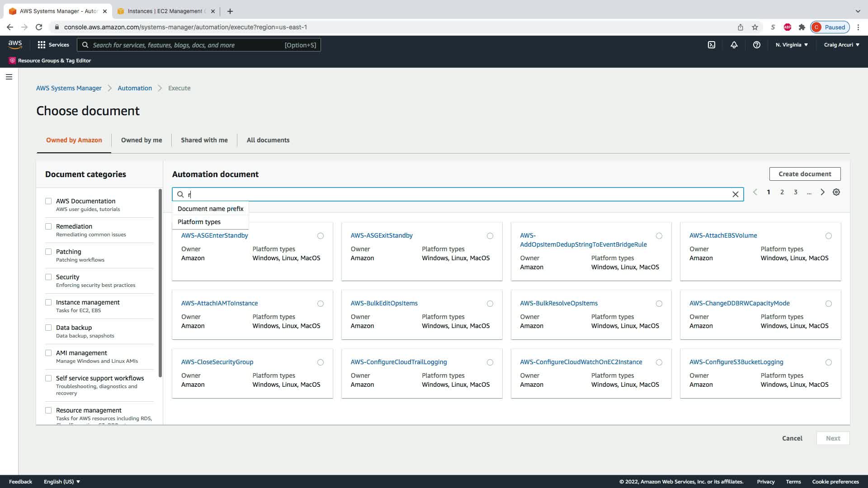Choose the Document name prefix suggestion
The width and height of the screenshot is (868, 488).
210,209
